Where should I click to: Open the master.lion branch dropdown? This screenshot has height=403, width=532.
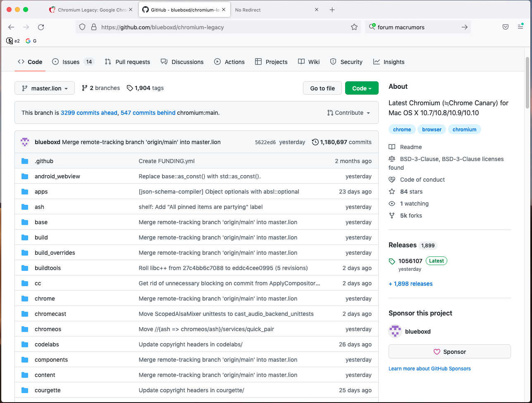click(x=45, y=88)
